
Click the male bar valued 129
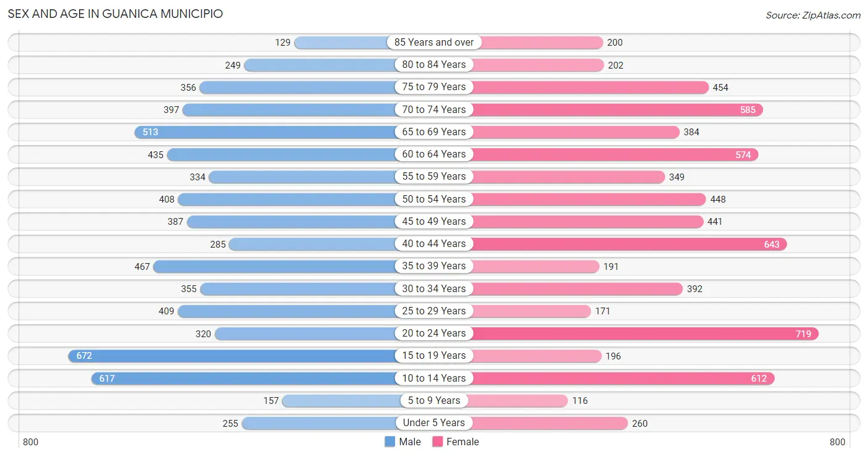pyautogui.click(x=364, y=42)
